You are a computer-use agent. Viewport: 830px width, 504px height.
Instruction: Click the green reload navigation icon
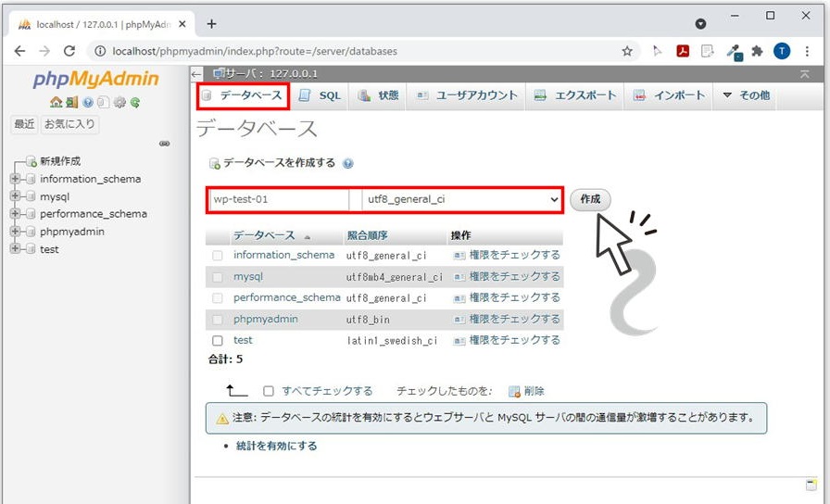[134, 103]
